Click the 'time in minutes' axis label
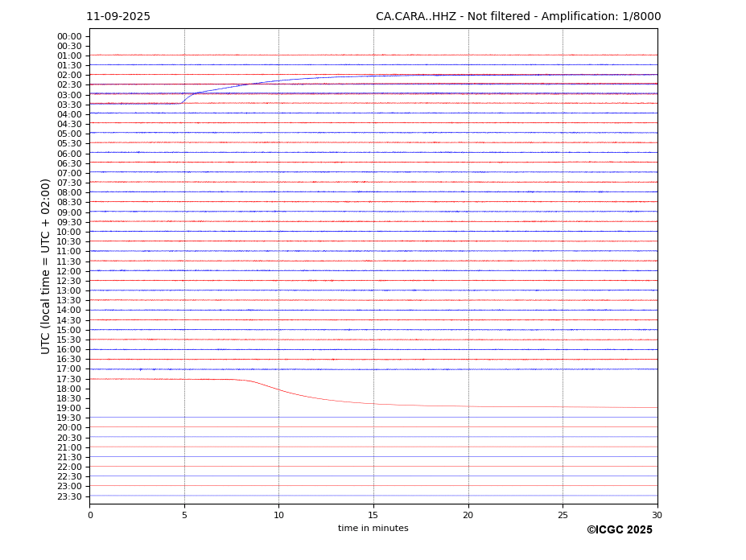The height and width of the screenshot is (560, 746). pos(373,528)
